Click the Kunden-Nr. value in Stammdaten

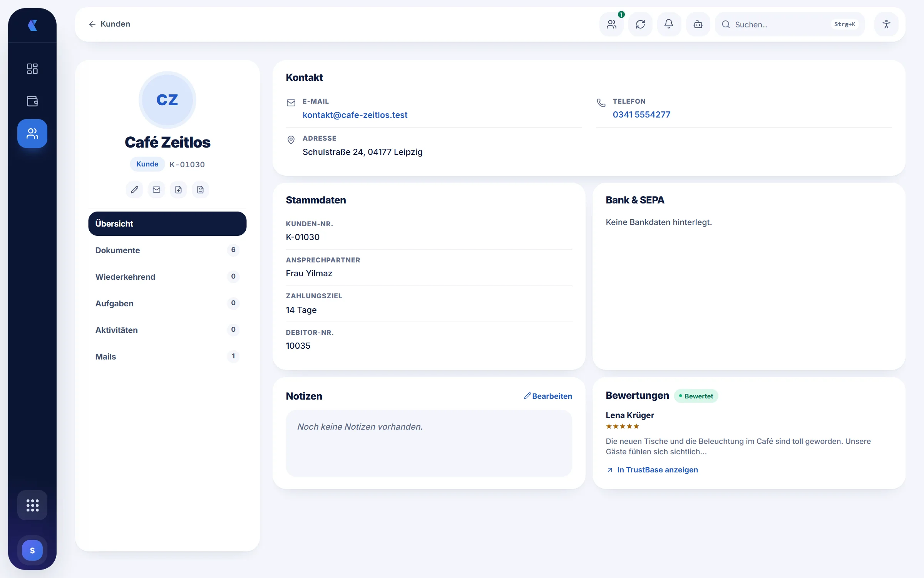303,237
